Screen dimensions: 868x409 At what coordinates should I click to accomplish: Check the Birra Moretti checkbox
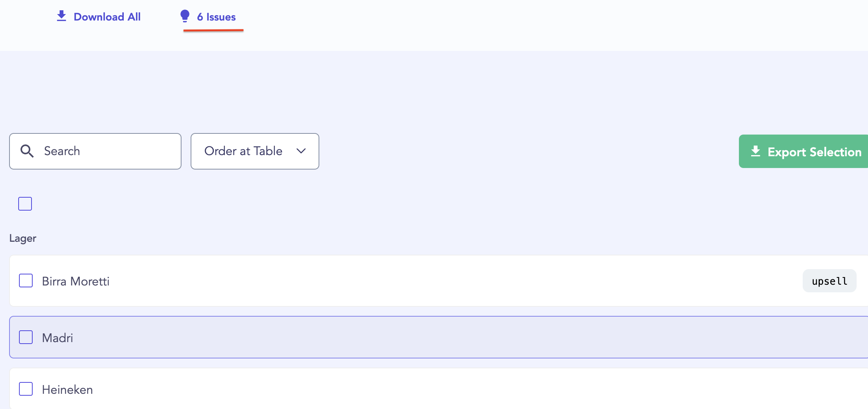coord(26,281)
